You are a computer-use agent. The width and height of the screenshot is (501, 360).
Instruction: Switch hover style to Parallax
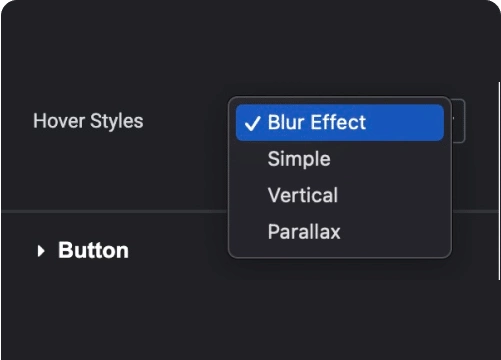(x=340, y=231)
